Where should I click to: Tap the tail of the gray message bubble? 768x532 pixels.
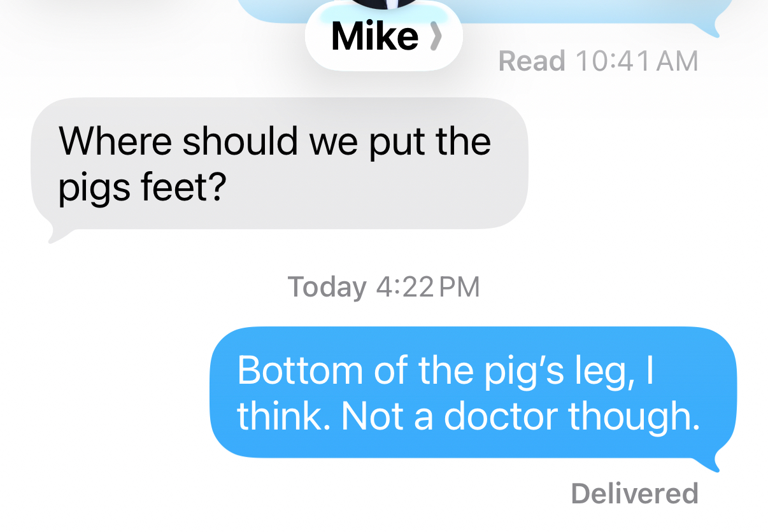[55, 235]
